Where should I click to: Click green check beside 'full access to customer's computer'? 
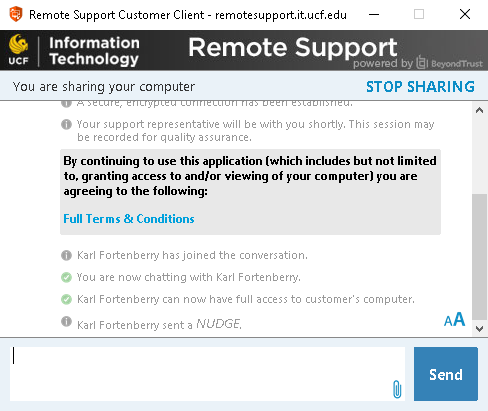coord(66,299)
